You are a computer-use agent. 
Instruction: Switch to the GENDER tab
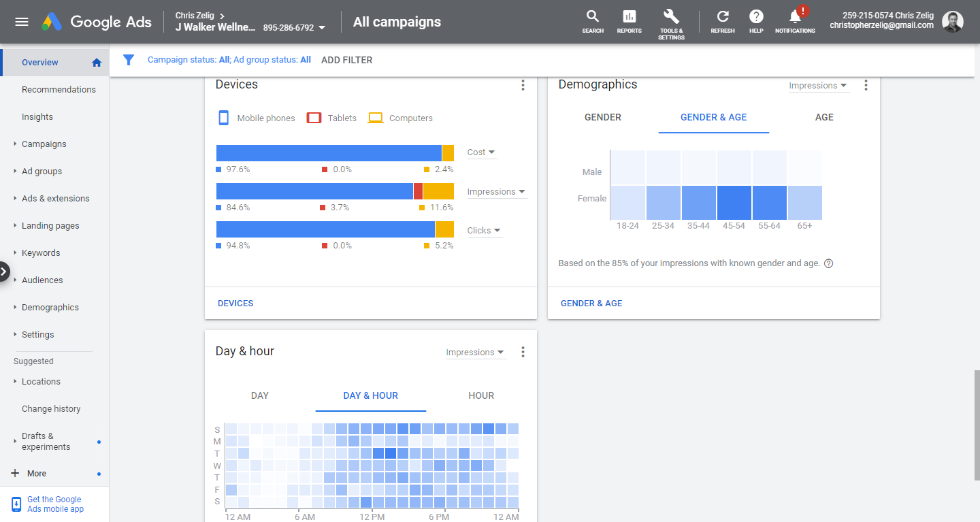pos(603,117)
